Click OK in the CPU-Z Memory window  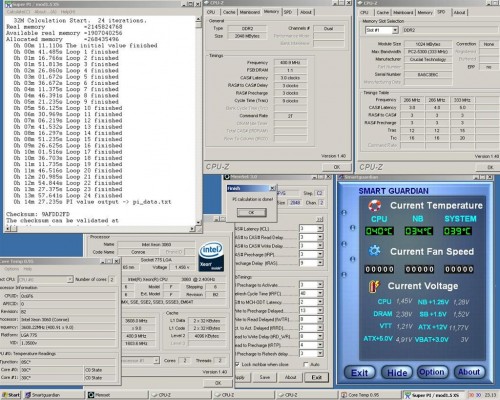[x=337, y=167]
